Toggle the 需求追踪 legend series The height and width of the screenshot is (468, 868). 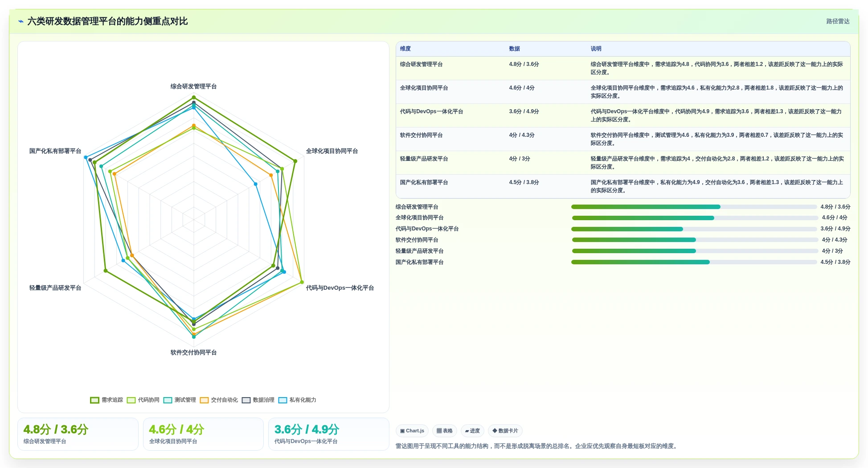pos(106,400)
